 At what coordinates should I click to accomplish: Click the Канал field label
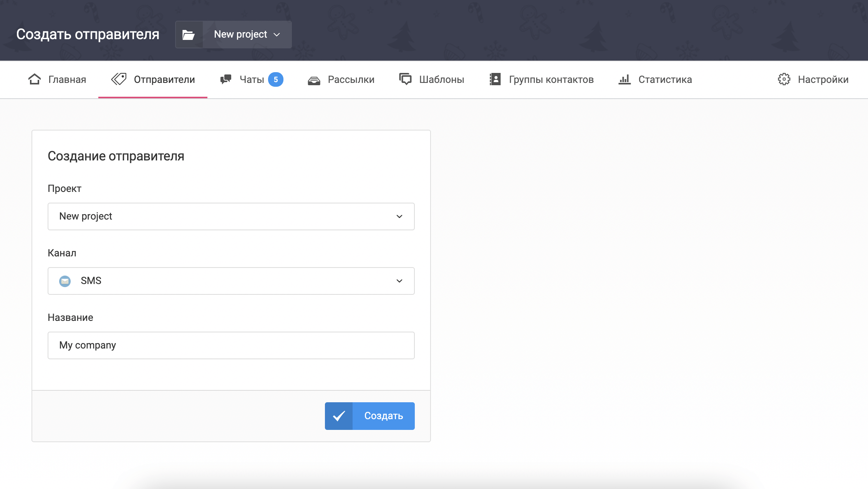coord(62,253)
